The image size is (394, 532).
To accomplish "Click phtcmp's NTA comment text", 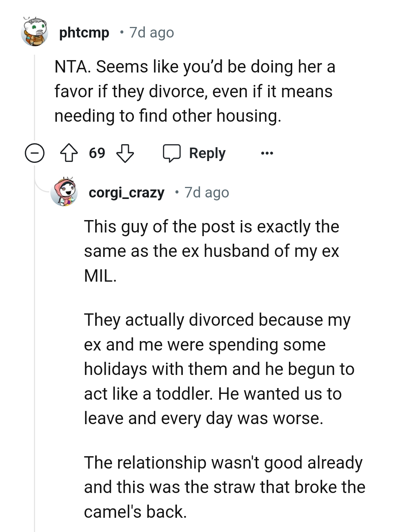I will click(x=193, y=91).
